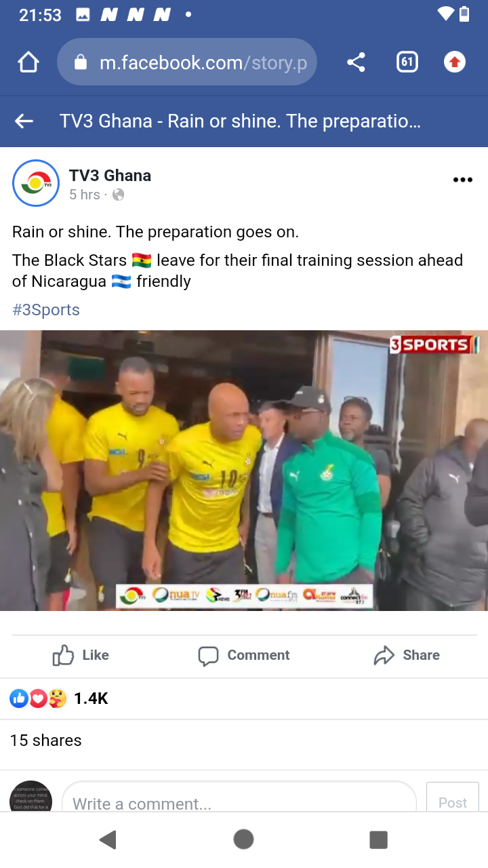Viewport: 488px width, 868px height.
Task: Open the browser share icon
Action: click(x=356, y=62)
